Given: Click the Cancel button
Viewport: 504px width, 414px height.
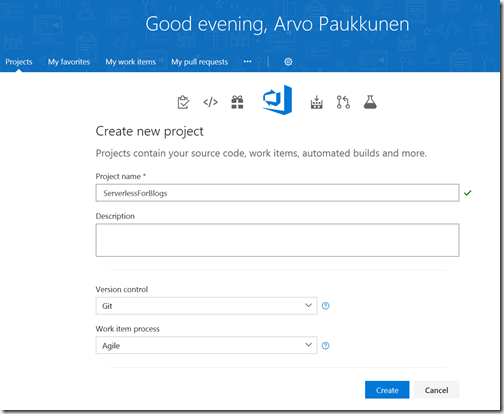Looking at the screenshot, I should (436, 390).
